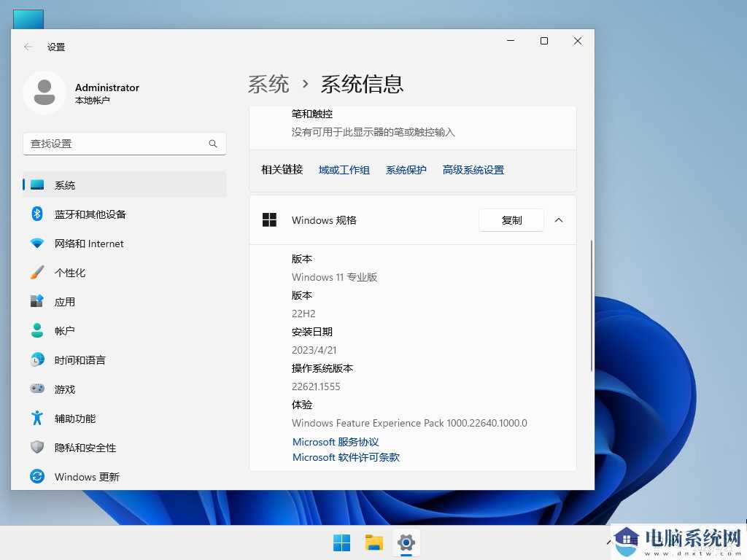Open the 系统保护 link
Screen dimensions: 747x560
coord(406,170)
